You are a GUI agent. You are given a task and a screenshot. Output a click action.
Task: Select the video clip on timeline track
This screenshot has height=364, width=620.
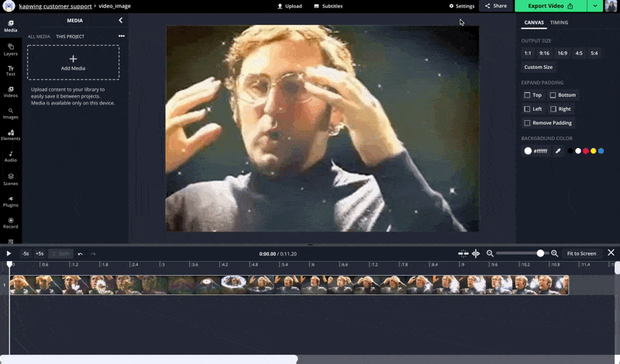tap(289, 285)
